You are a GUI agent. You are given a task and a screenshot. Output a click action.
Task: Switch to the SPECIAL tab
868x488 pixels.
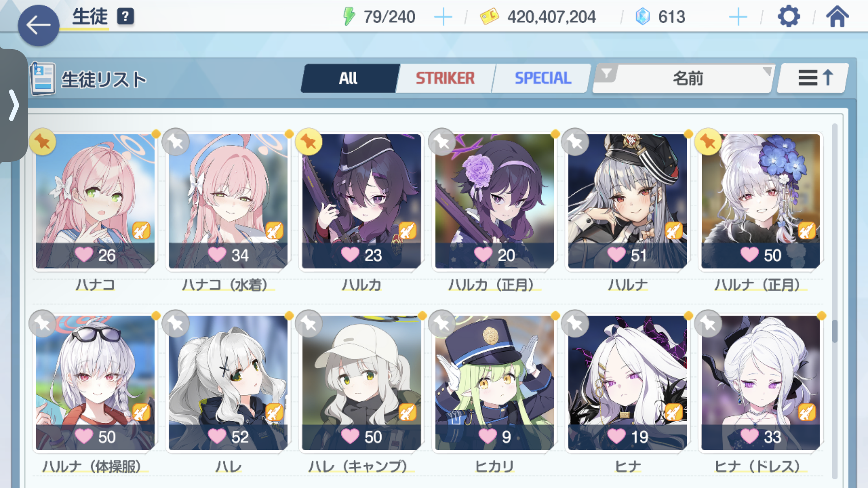(542, 78)
